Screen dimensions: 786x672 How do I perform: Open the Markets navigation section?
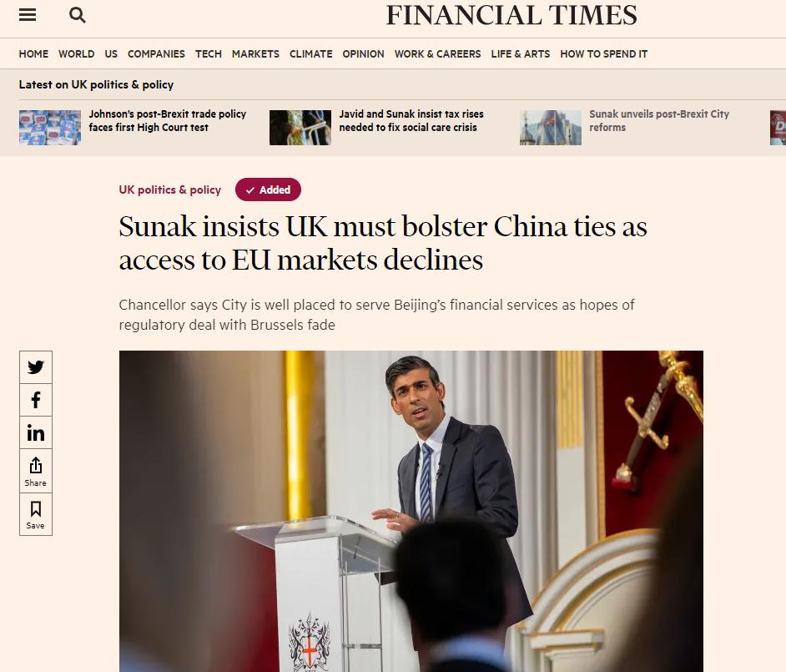point(255,53)
